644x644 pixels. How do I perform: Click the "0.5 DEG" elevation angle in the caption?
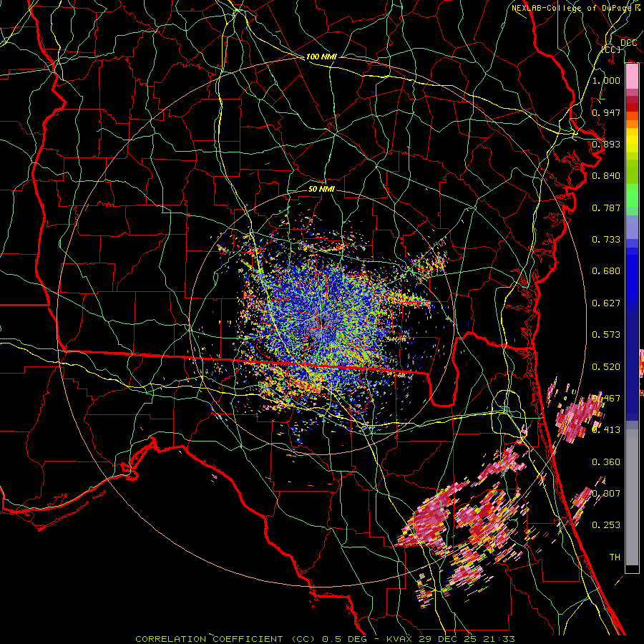(343, 639)
